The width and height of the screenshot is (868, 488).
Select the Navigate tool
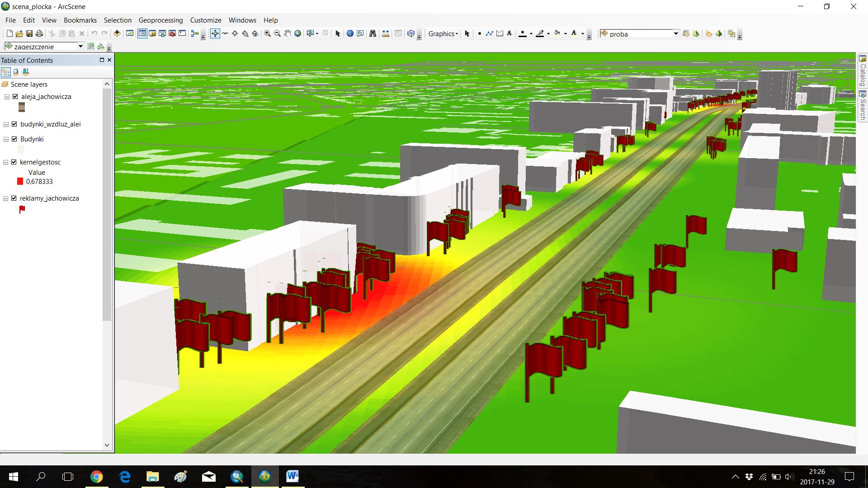(x=215, y=33)
